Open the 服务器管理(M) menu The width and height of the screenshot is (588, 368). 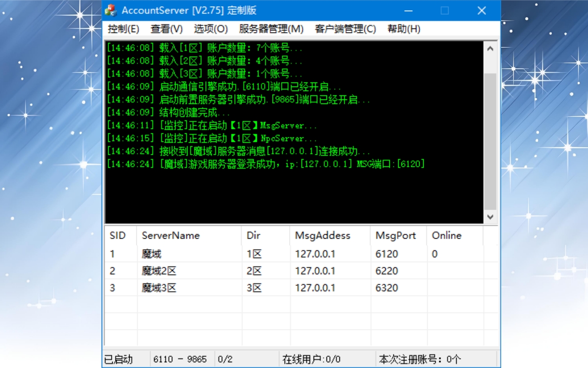pos(271,29)
